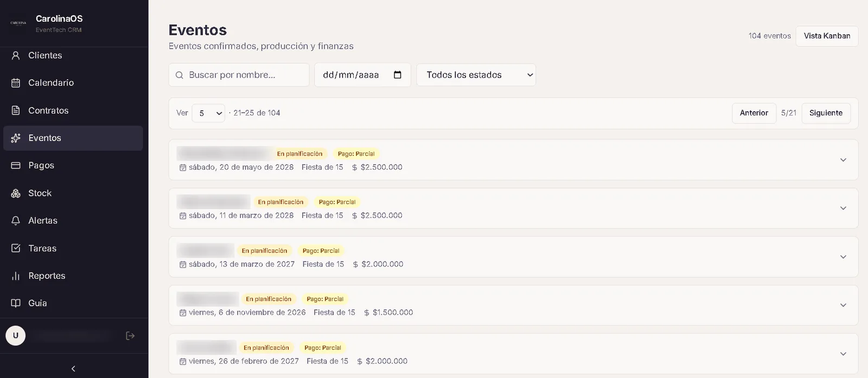Open the date picker calendar icon
Screen dimensions: 868x378
398,75
